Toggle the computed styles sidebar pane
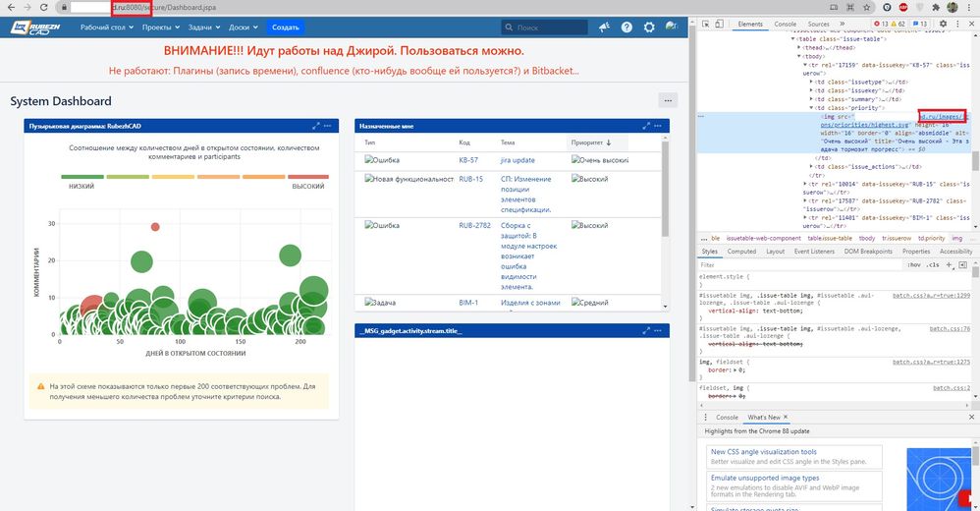Image resolution: width=980 pixels, height=511 pixels. tap(962, 264)
